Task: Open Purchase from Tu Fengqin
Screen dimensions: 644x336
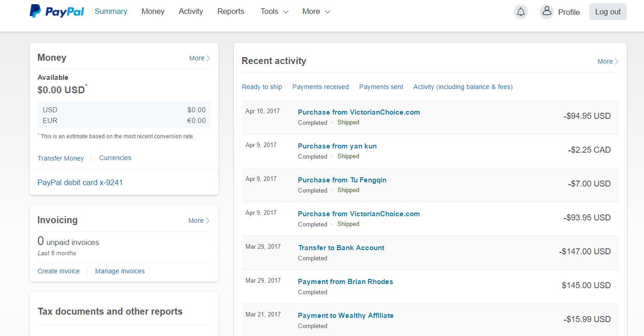Action: pyautogui.click(x=342, y=180)
